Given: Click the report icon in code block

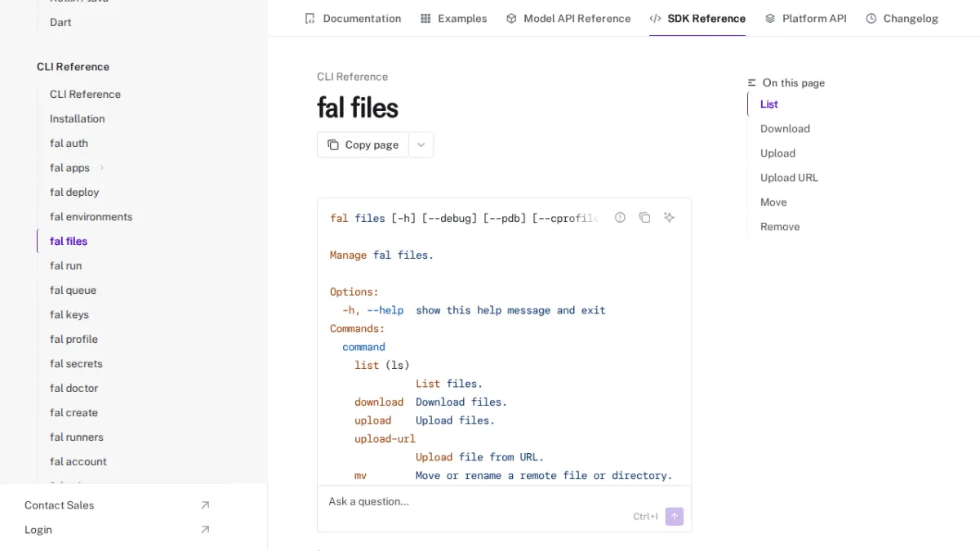Looking at the screenshot, I should point(621,217).
